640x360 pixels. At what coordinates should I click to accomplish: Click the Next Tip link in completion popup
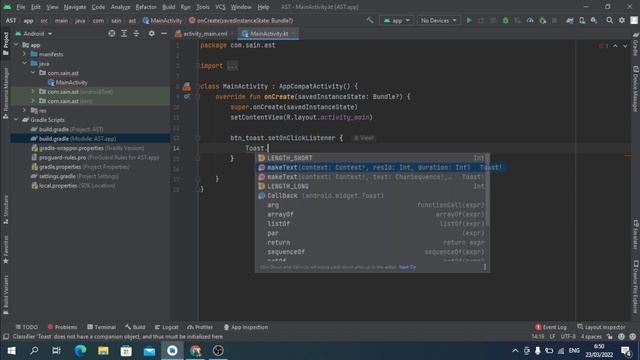[x=407, y=267]
